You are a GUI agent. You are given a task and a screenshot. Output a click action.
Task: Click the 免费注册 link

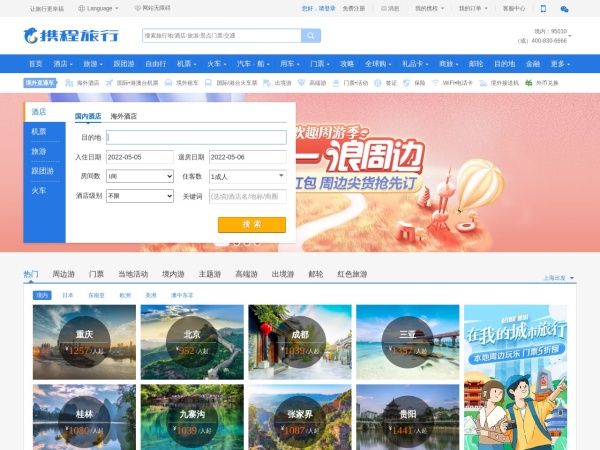pyautogui.click(x=354, y=8)
